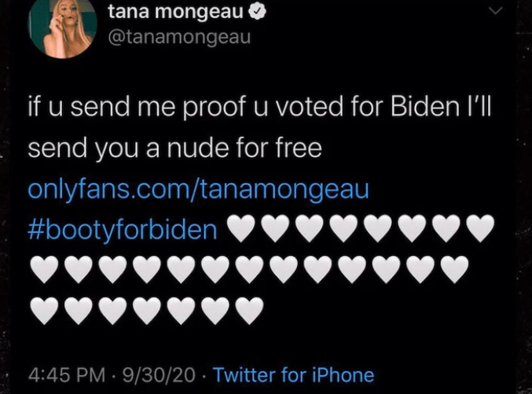532x394 pixels.
Task: Select the 4:45 PM timestamp
Action: (x=67, y=375)
